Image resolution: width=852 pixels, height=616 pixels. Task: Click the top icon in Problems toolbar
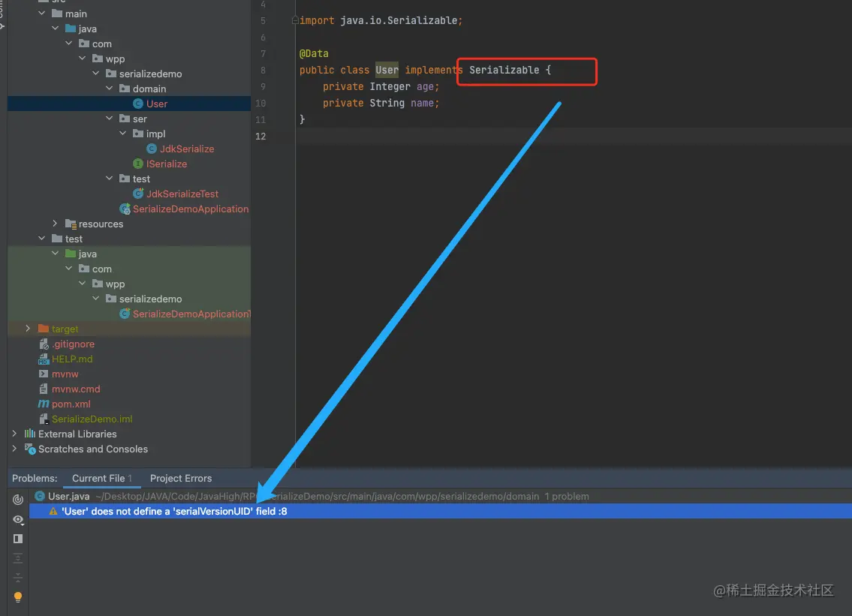18,499
